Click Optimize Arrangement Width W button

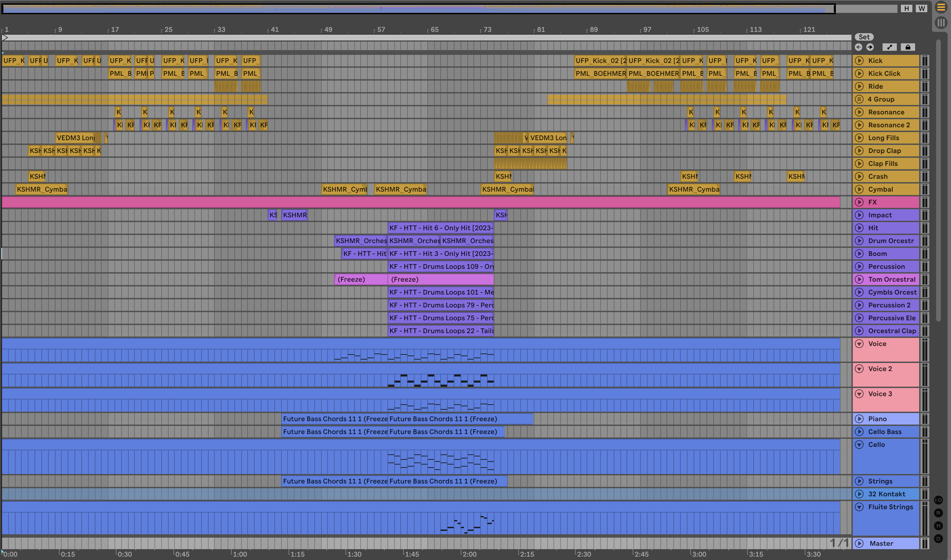click(x=922, y=8)
